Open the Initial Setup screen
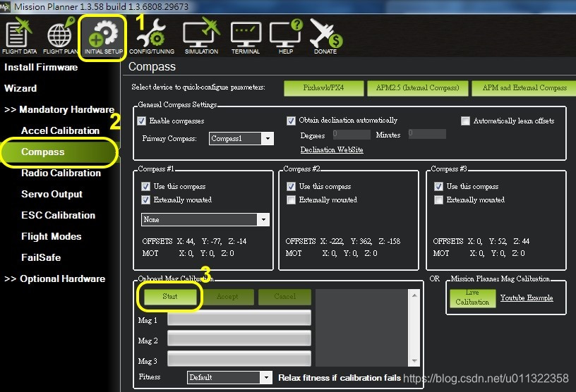The width and height of the screenshot is (576, 392). point(103,37)
